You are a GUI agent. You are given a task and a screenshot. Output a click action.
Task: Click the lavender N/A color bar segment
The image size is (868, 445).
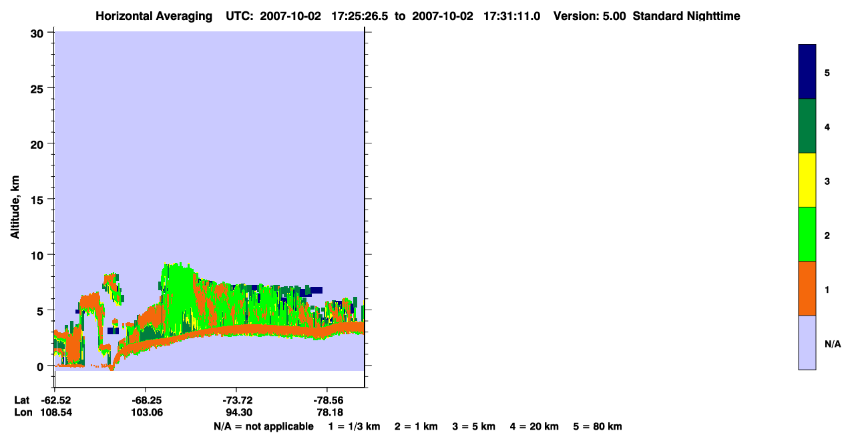coord(807,342)
